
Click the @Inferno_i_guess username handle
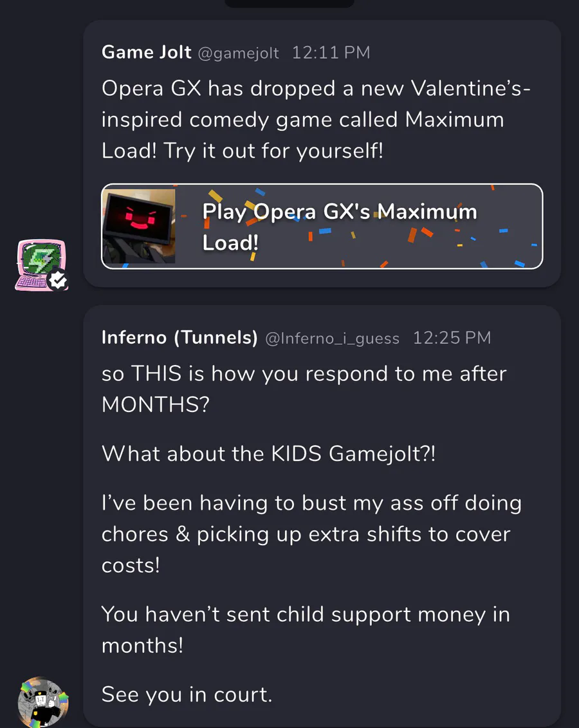coord(332,338)
